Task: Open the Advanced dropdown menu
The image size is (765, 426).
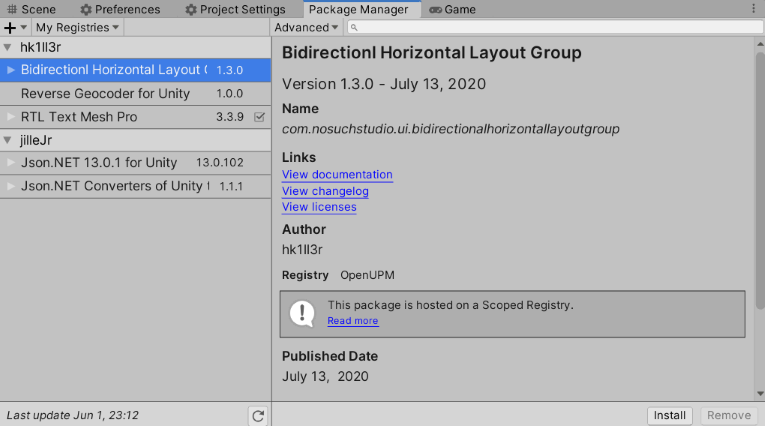Action: (x=306, y=27)
